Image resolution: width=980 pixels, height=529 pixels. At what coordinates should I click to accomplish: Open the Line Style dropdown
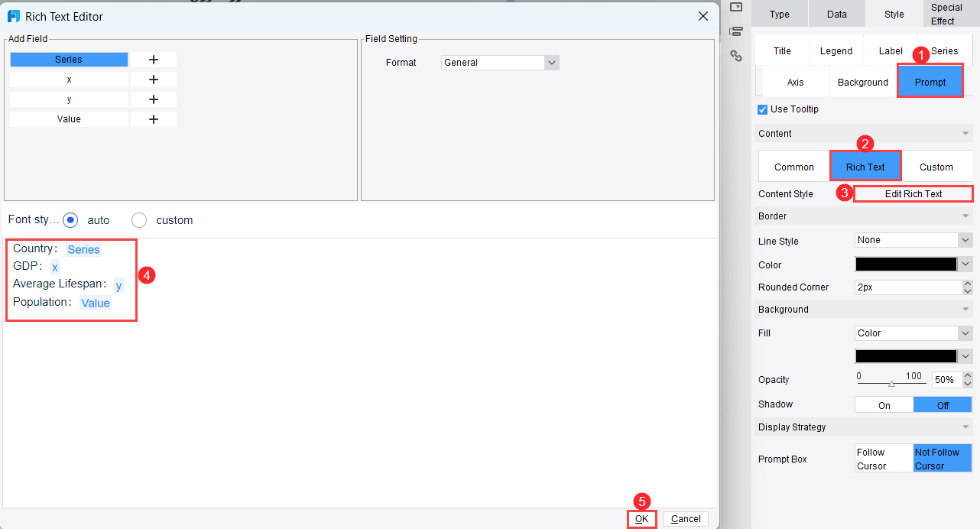(913, 240)
